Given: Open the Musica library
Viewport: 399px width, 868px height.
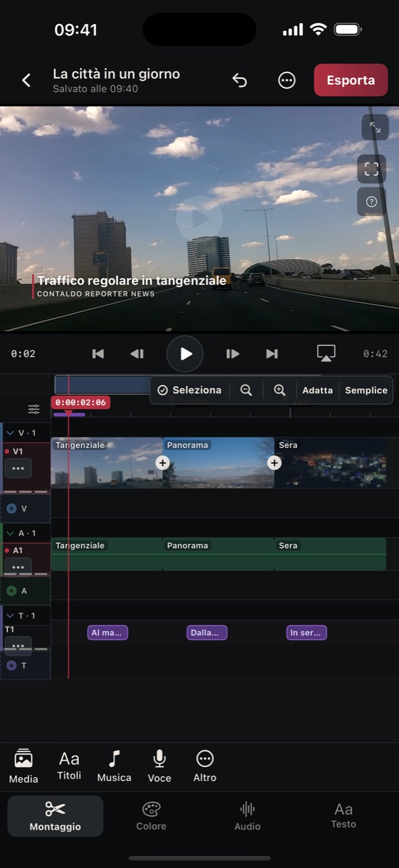Looking at the screenshot, I should (x=114, y=766).
